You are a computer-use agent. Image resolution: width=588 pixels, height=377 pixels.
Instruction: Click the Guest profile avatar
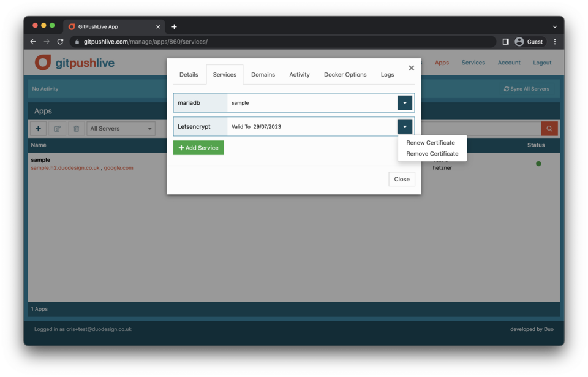(x=519, y=42)
